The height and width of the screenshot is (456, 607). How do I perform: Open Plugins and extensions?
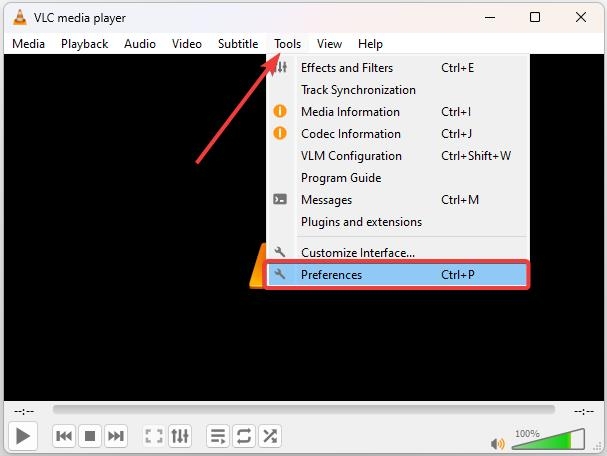pos(398,222)
